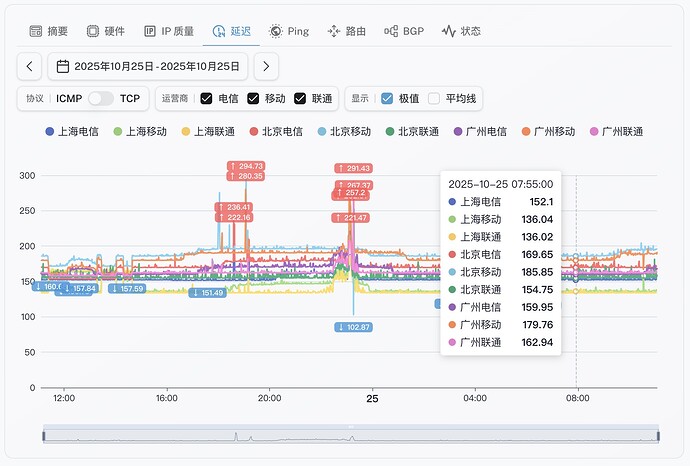Click the calendar icon in date picker
The image size is (690, 466).
62,67
